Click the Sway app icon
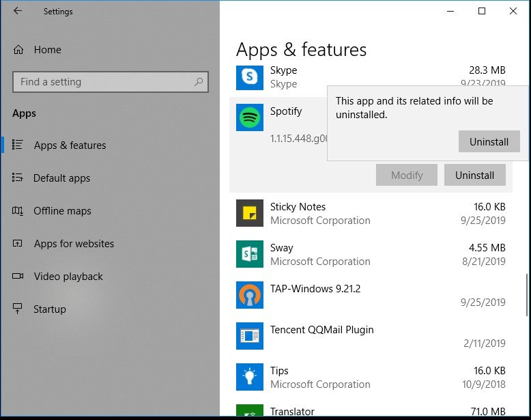The image size is (531, 420). click(250, 254)
